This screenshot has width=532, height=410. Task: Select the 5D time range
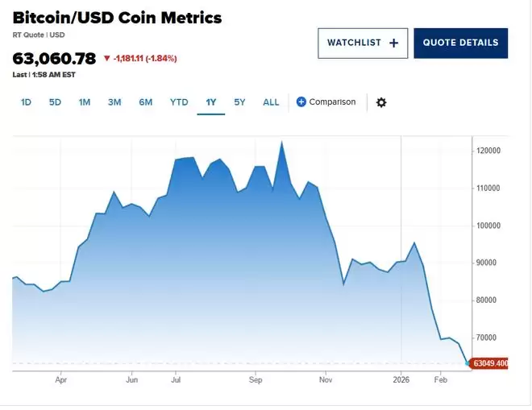pos(55,102)
